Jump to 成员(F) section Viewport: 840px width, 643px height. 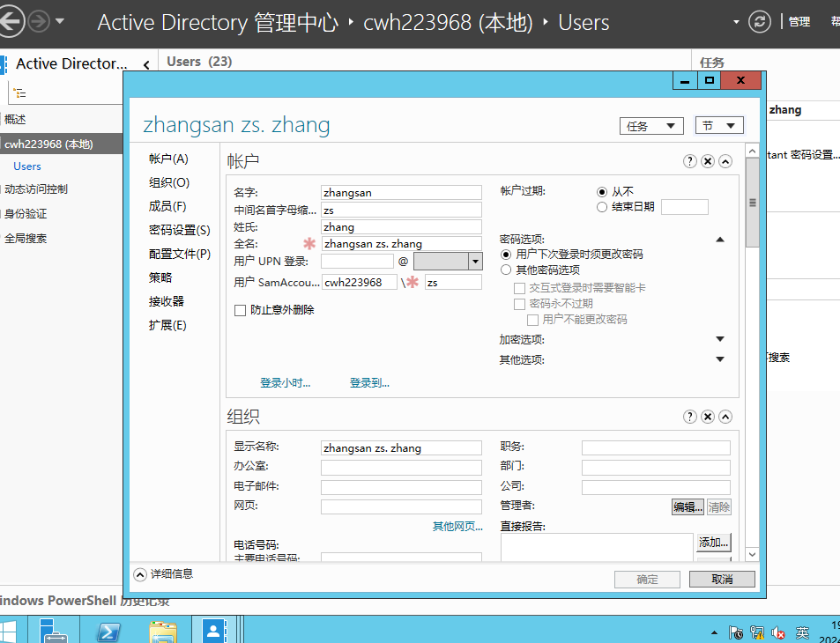[x=167, y=206]
